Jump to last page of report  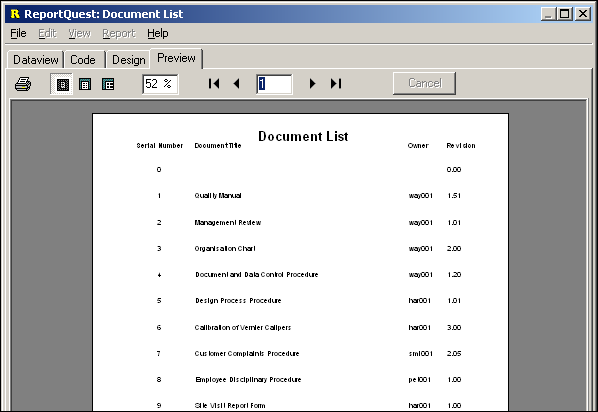click(336, 84)
